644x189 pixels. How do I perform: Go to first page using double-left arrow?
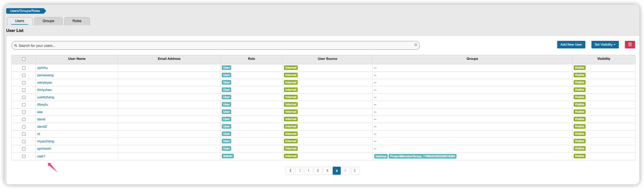pos(290,171)
